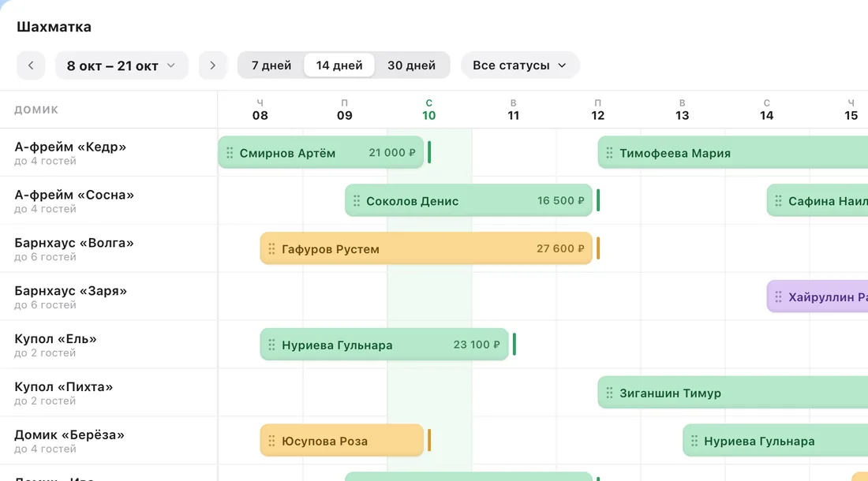Grab drag handle on Юсупова Роза booking
The height and width of the screenshot is (481, 868).
271,442
